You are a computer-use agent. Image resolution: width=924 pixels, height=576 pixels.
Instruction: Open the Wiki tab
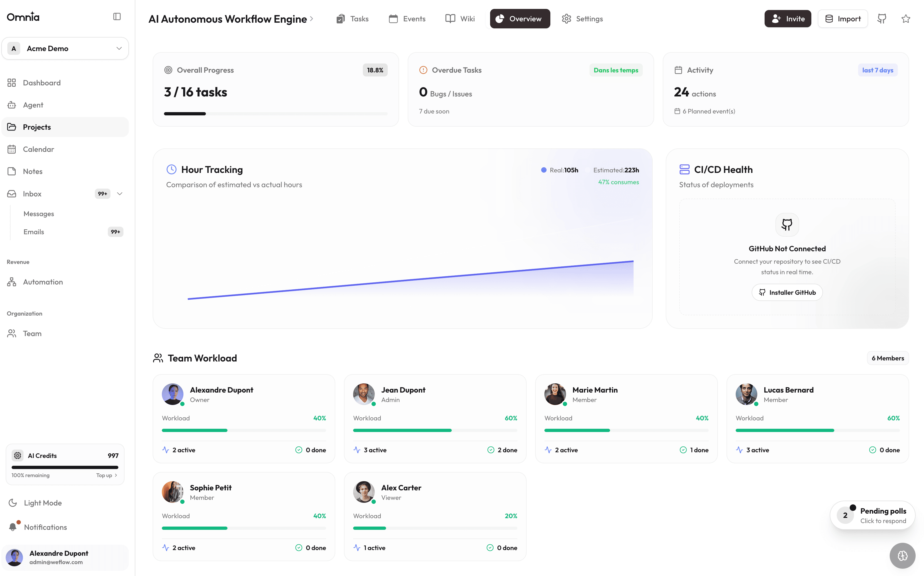click(460, 19)
